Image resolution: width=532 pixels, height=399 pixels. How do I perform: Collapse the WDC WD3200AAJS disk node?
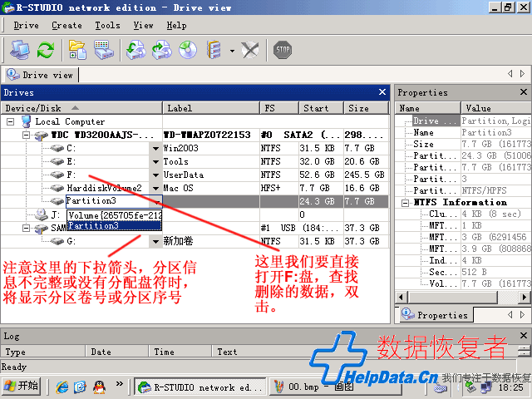[x=26, y=135]
